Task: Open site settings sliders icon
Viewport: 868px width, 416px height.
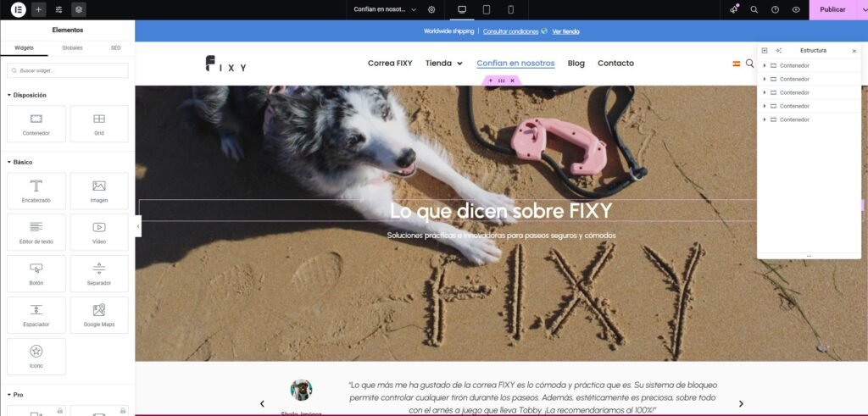Action: pos(58,9)
